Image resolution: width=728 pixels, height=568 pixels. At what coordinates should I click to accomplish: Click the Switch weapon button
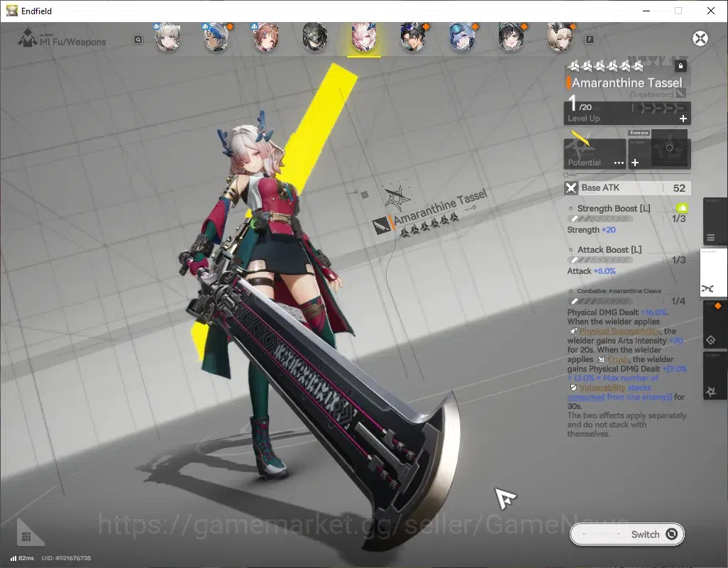click(627, 534)
